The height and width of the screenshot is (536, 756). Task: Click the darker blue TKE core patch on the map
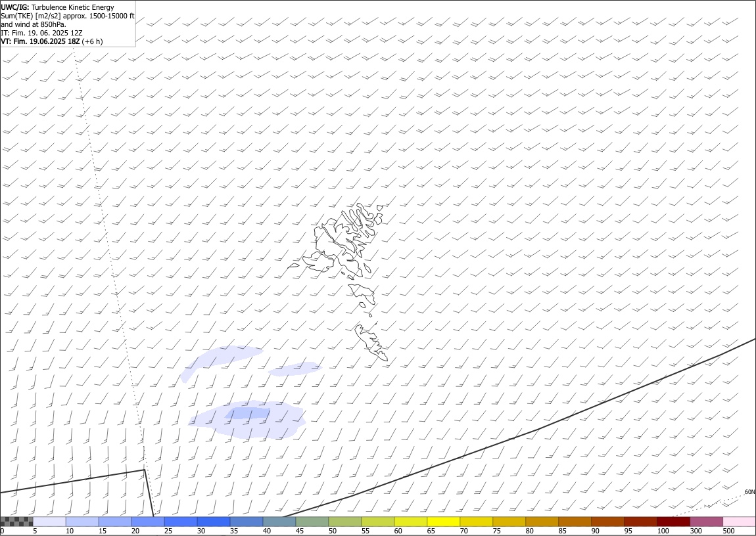coord(247,413)
